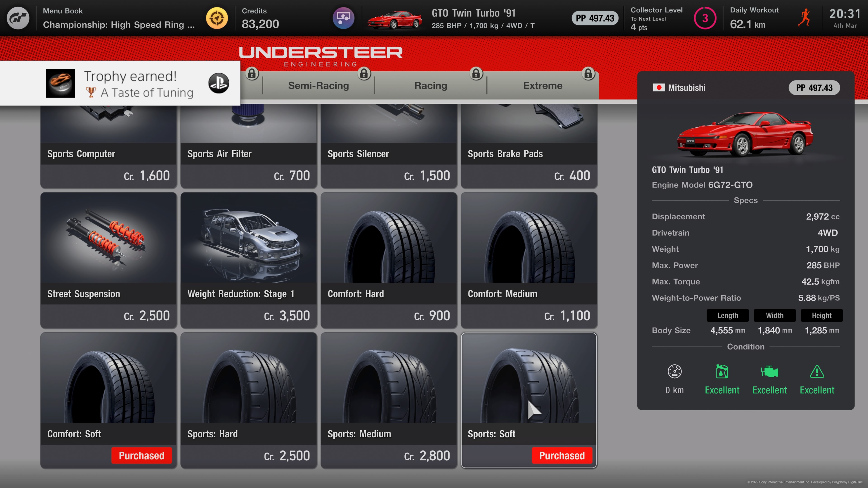868x488 pixels.
Task: Click the GT logo home icon
Action: click(x=18, y=18)
